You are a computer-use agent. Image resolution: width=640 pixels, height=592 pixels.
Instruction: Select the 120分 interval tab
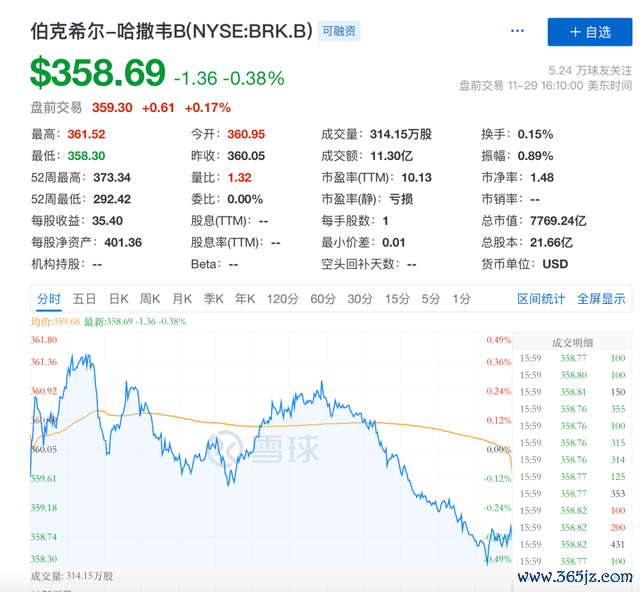pos(282,299)
